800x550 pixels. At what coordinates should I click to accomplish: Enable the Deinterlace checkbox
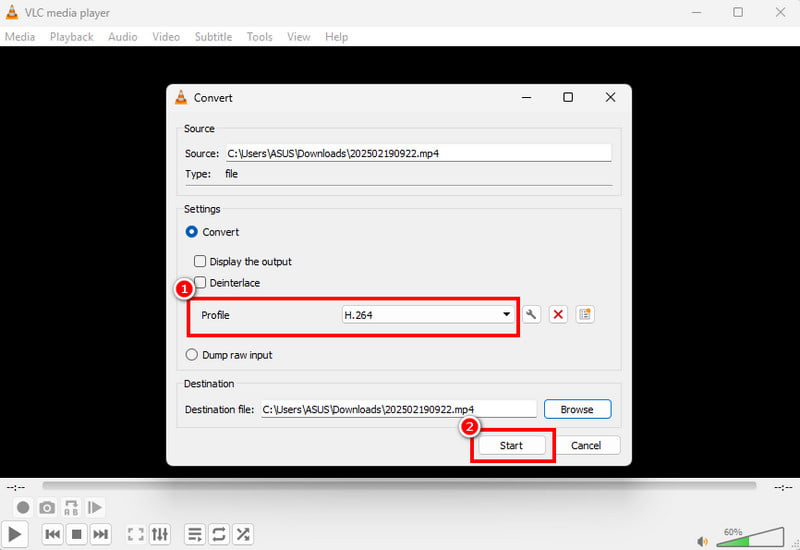point(200,282)
